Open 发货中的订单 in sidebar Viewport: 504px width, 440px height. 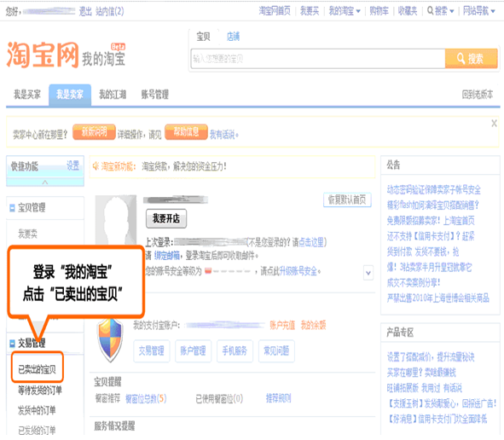tap(37, 410)
